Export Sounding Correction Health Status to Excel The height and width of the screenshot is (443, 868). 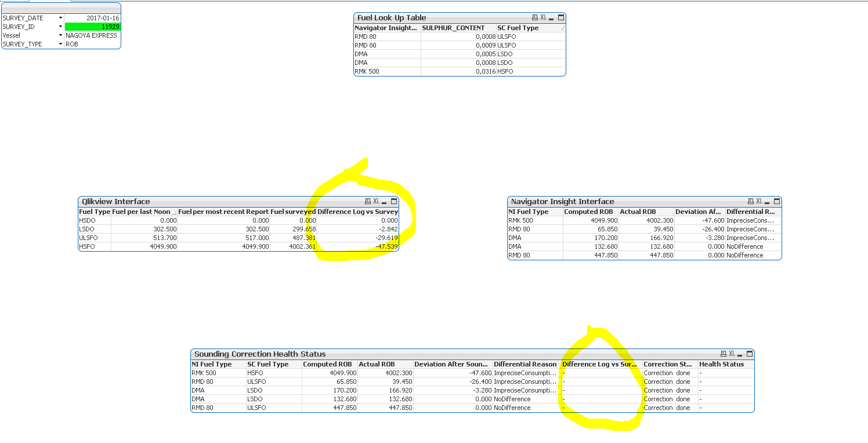[x=732, y=354]
